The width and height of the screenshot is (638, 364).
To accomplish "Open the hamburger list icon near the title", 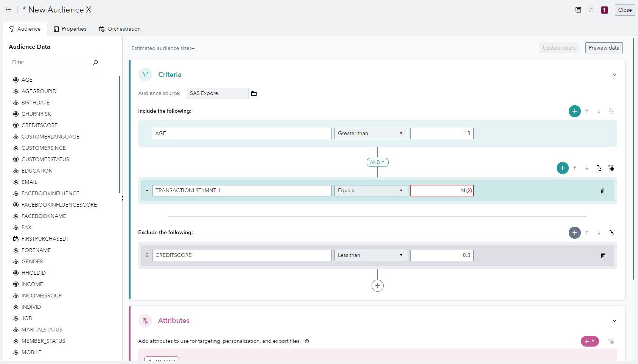I will tap(8, 9).
